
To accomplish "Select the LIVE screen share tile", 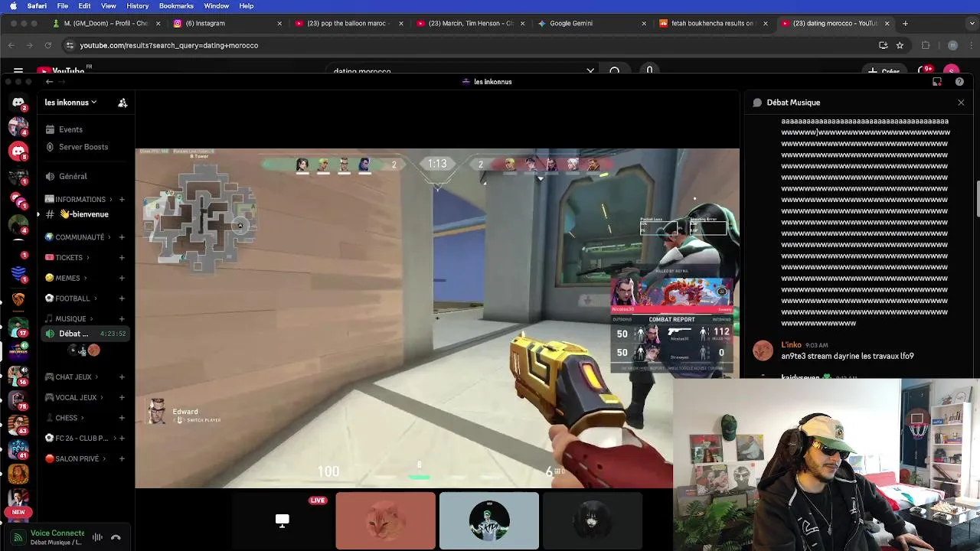I will point(282,521).
